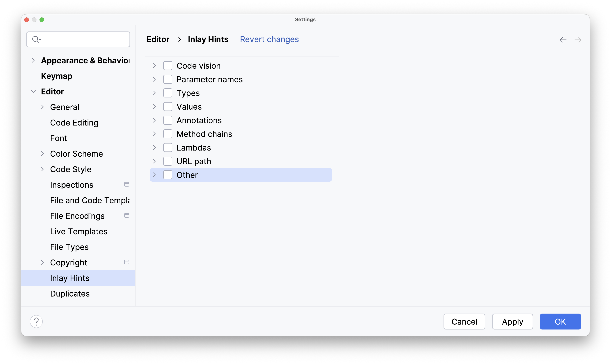This screenshot has height=364, width=611.
Task: Click the modified-settings icon beside File Encodings
Action: [x=127, y=215]
